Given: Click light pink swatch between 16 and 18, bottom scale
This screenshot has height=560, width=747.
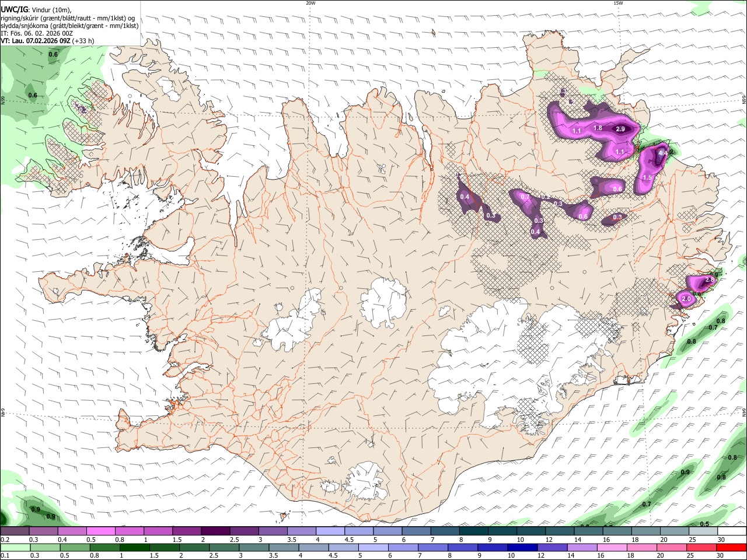Looking at the screenshot, I should 612,548.
